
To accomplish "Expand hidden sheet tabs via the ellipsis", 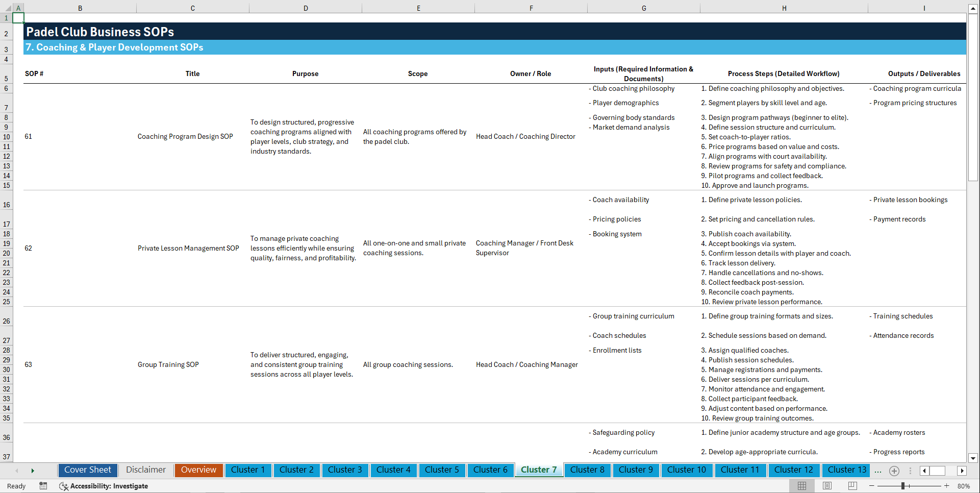I will point(878,471).
